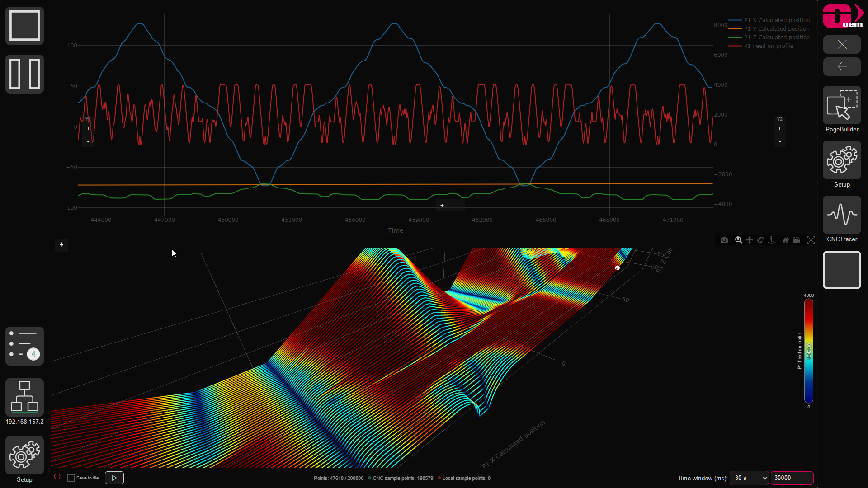Viewport: 868px width, 488px height.
Task: Click the feed color scale bar
Action: click(809, 351)
